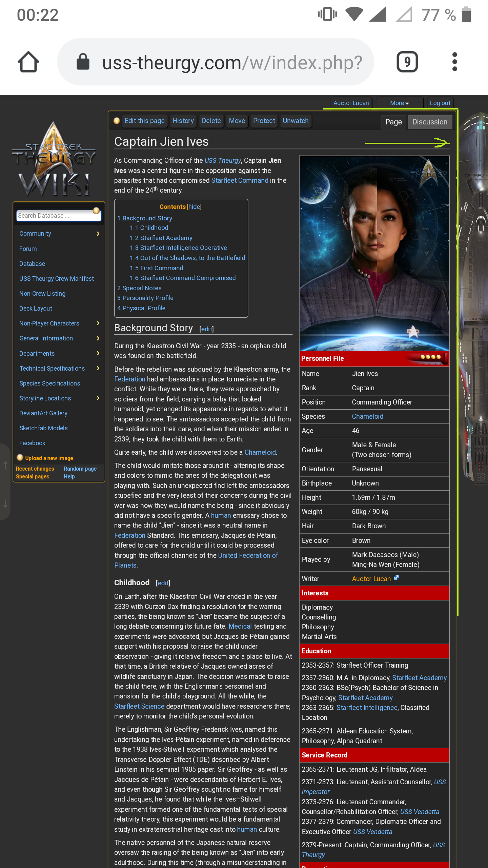The image size is (488, 868).
Task: Open the Database sidebar link
Action: 32,264
